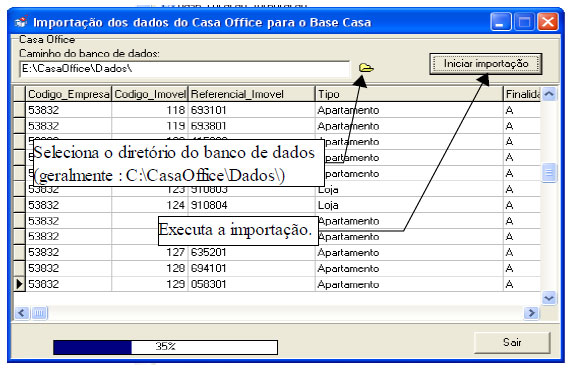572x372 pixels.
Task: Select Codigo_Imovel cell 124
Action: tap(150, 205)
